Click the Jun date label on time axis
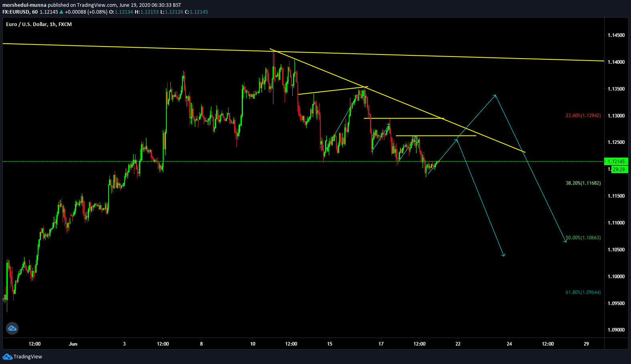 73,344
